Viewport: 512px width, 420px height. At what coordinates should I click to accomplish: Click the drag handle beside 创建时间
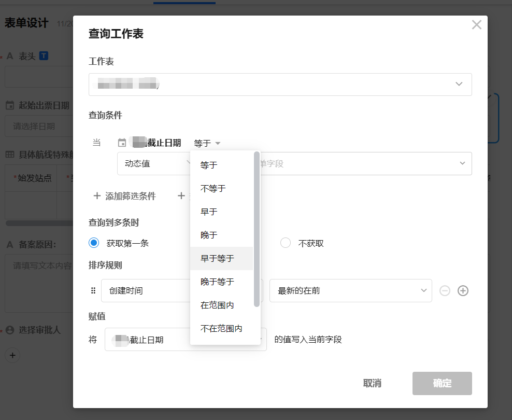point(93,291)
